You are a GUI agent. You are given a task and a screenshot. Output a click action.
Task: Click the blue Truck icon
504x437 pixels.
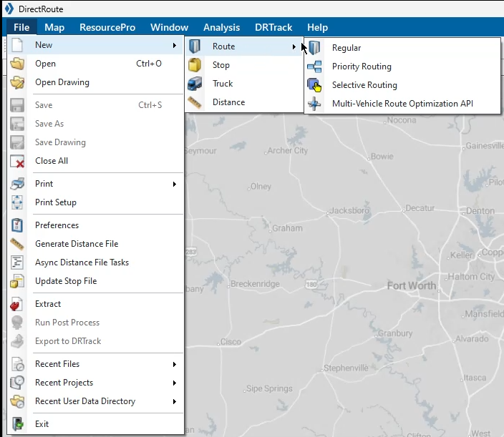point(195,84)
